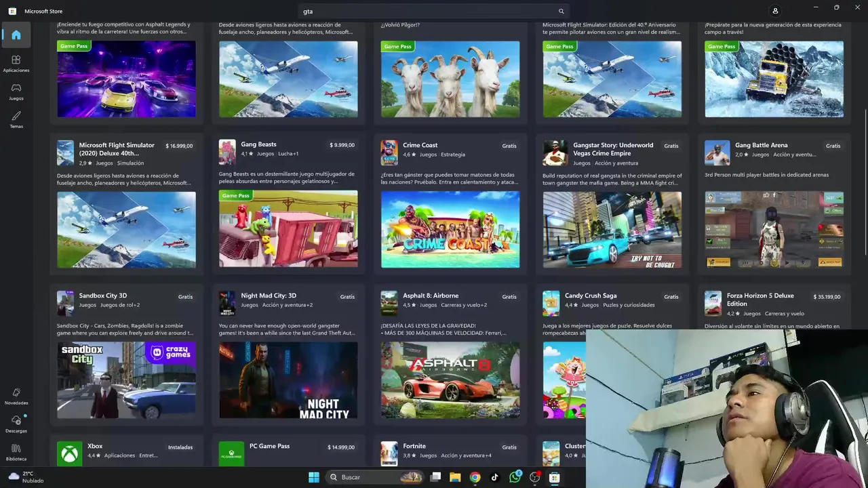Screen dimensions: 868x488
Task: Open the Sandbox City 3D title
Action: [103, 296]
